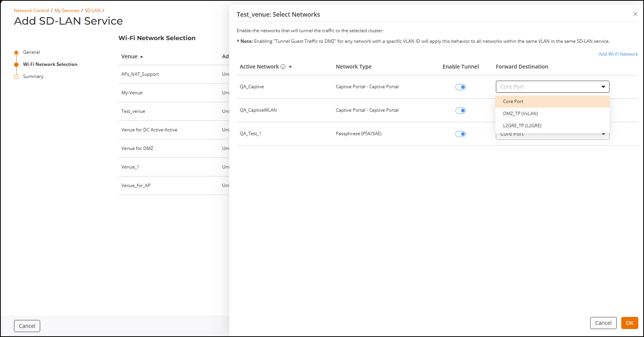Cancel the Select Networks drawer
644x337 pixels.
[603, 323]
